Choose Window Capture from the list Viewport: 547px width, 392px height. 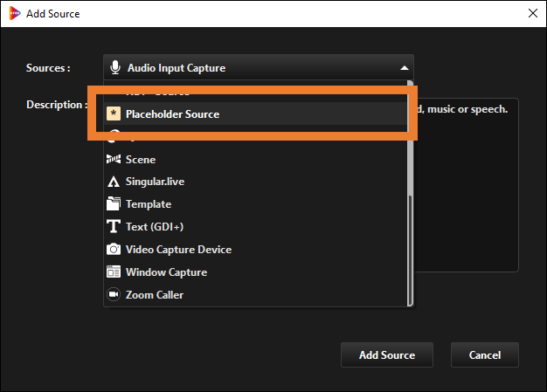[x=256, y=272]
